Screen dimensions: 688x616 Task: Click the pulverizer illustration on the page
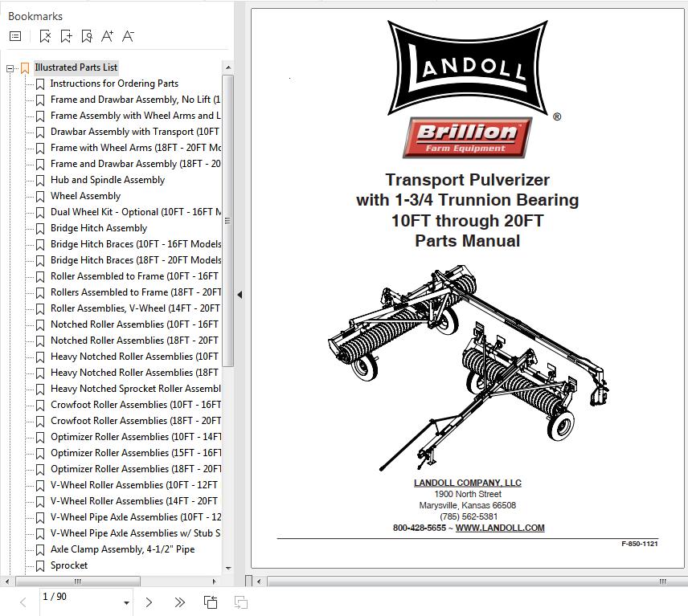469,367
